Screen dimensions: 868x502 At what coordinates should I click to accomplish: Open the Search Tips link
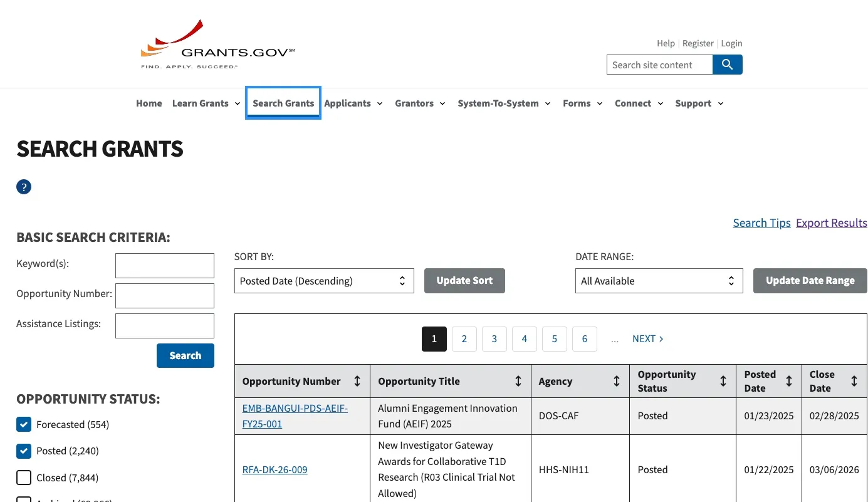[762, 223]
